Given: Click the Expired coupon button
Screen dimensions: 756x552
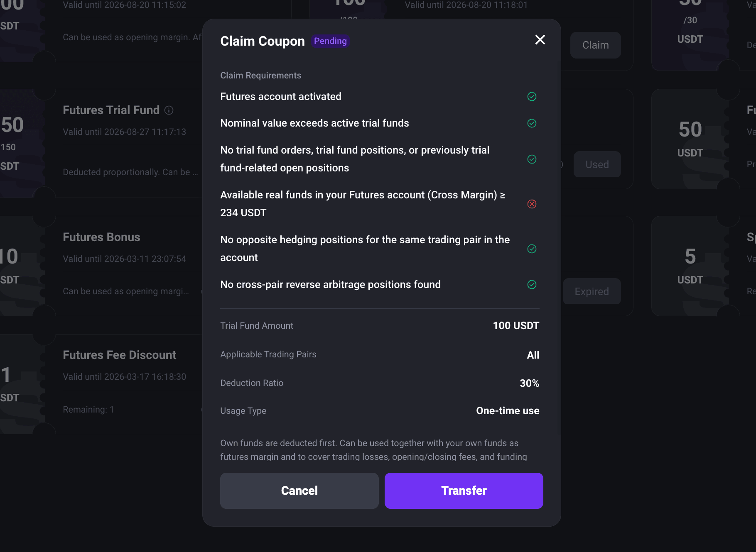Looking at the screenshot, I should 592,291.
